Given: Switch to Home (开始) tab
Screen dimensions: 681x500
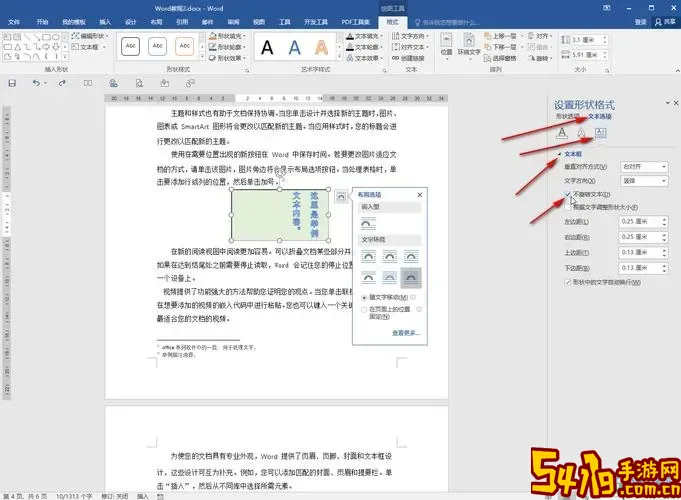Looking at the screenshot, I should point(42,22).
